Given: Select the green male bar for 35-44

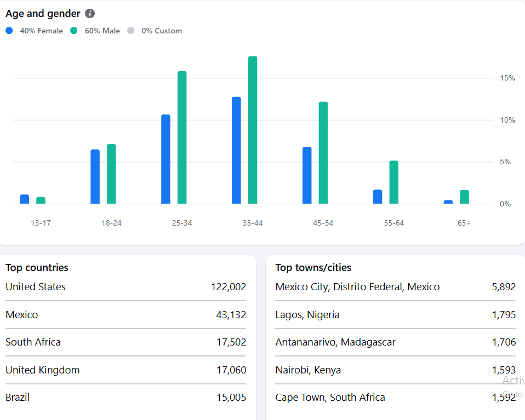Looking at the screenshot, I should click(x=253, y=130).
